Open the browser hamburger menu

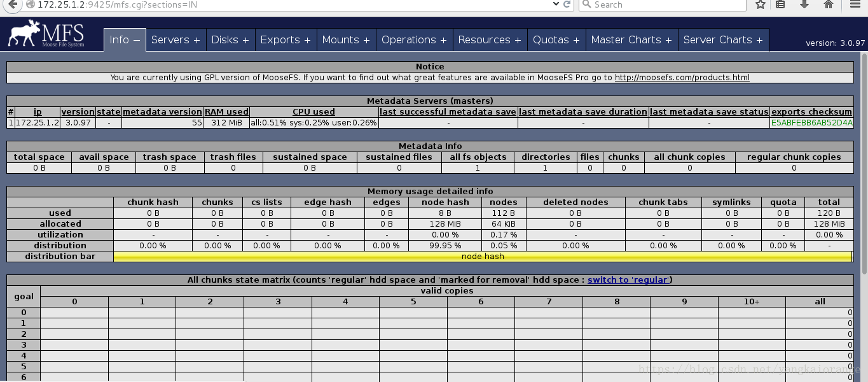point(854,4)
